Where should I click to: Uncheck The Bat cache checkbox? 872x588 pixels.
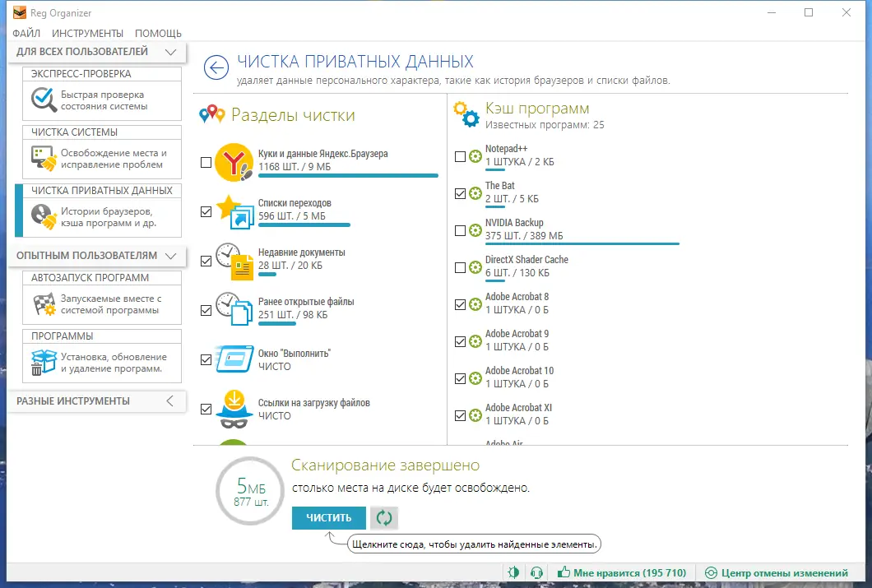tap(460, 193)
